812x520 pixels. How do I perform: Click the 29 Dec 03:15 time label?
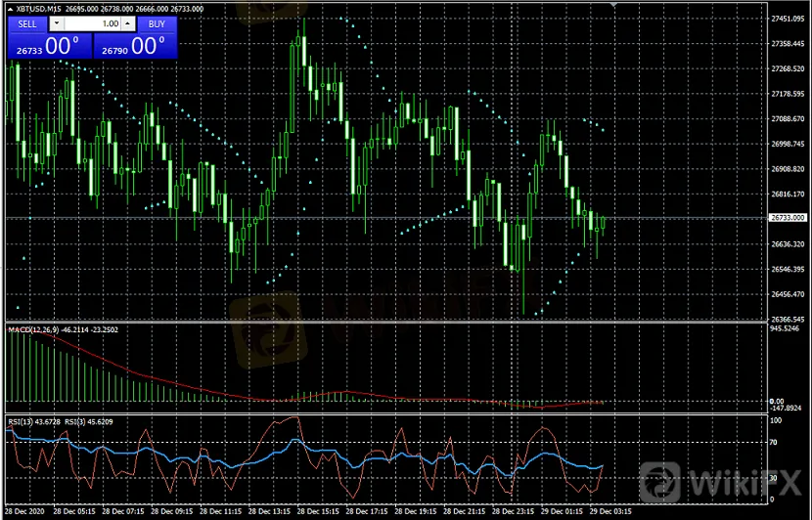[609, 511]
